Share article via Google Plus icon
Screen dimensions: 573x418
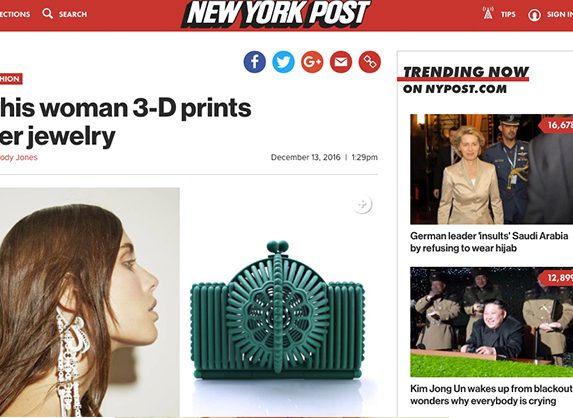tap(312, 62)
